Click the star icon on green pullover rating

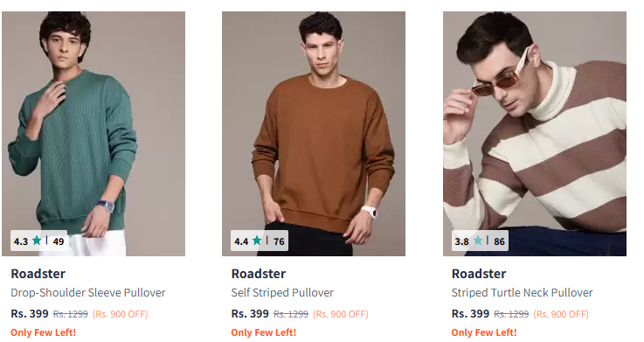tap(37, 241)
